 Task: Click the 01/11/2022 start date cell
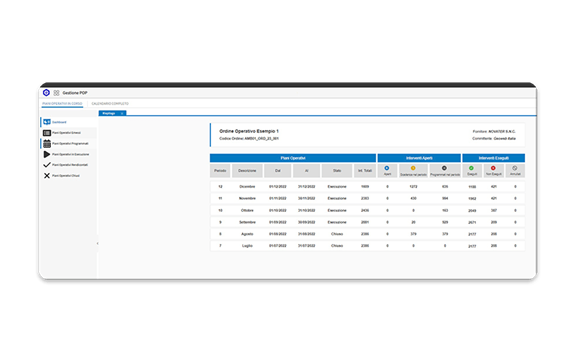(278, 198)
